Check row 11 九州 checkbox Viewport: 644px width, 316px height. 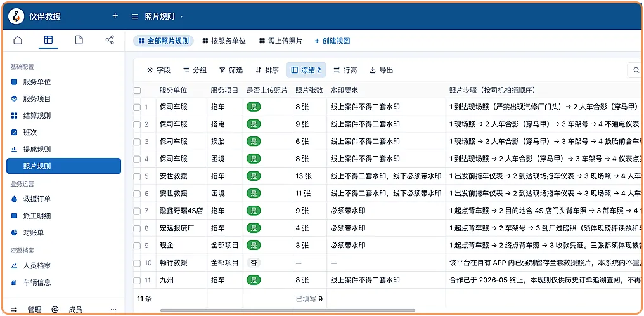pyautogui.click(x=137, y=280)
